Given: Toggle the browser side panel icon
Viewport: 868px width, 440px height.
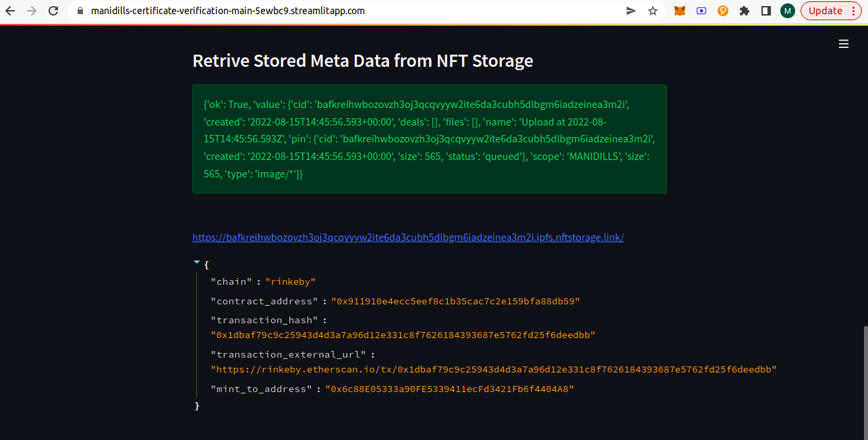Looking at the screenshot, I should [766, 11].
